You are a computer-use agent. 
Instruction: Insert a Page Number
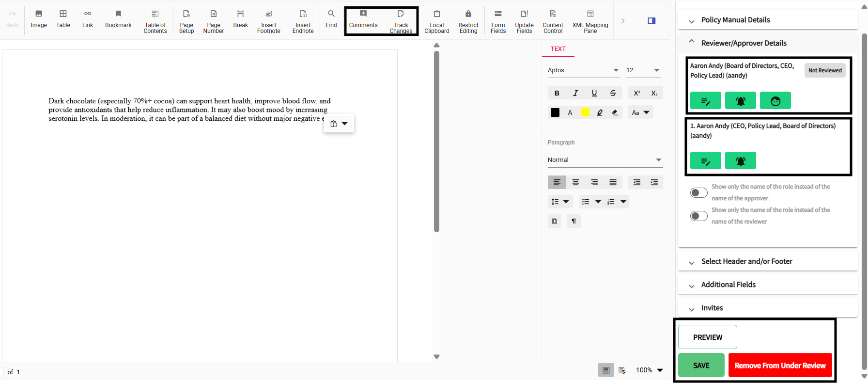tap(214, 21)
